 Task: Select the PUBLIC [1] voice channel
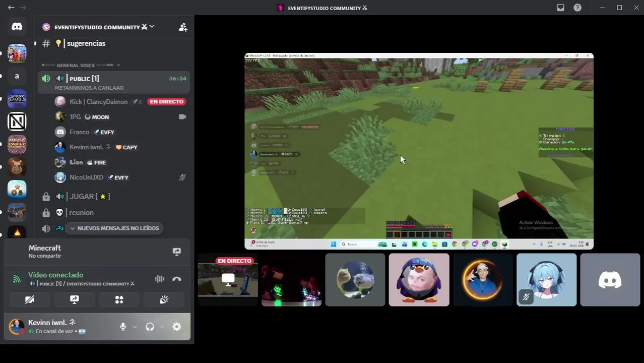coord(113,82)
